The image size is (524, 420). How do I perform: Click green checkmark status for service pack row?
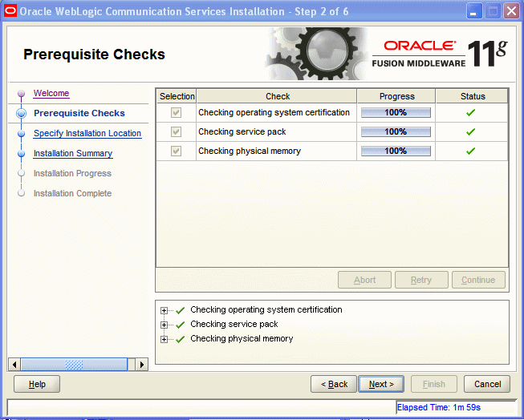tap(470, 132)
